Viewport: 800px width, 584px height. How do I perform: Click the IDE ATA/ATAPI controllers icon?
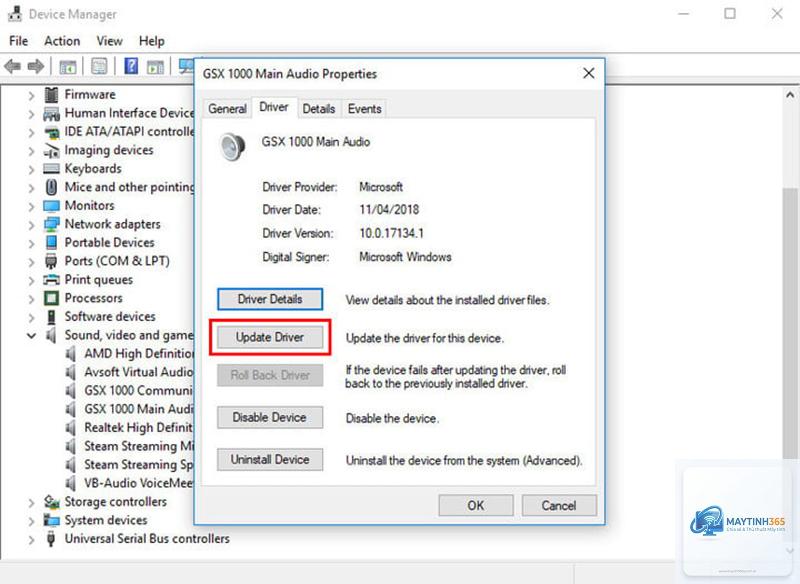(x=51, y=132)
